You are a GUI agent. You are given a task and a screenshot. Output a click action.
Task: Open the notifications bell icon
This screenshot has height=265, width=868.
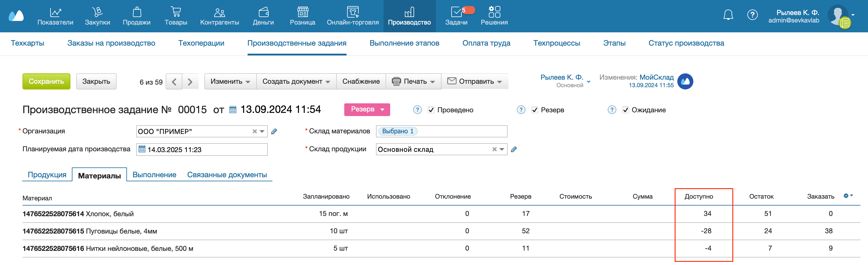(x=728, y=15)
